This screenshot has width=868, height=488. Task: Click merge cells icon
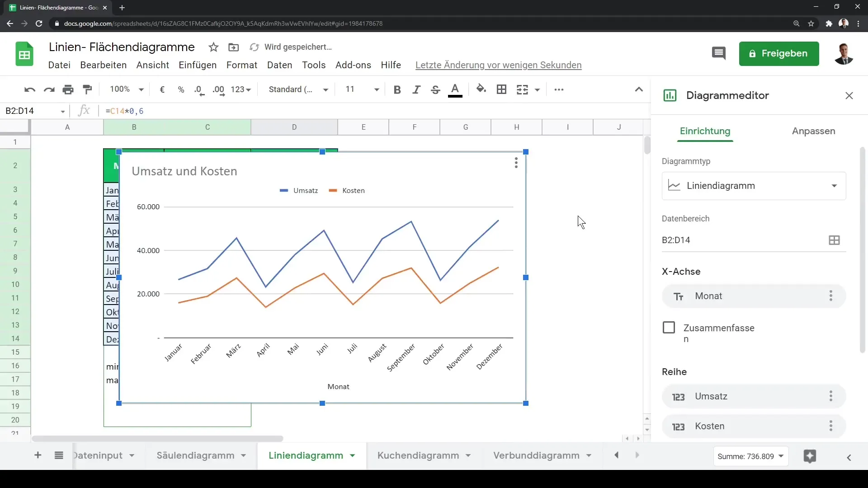click(x=522, y=89)
